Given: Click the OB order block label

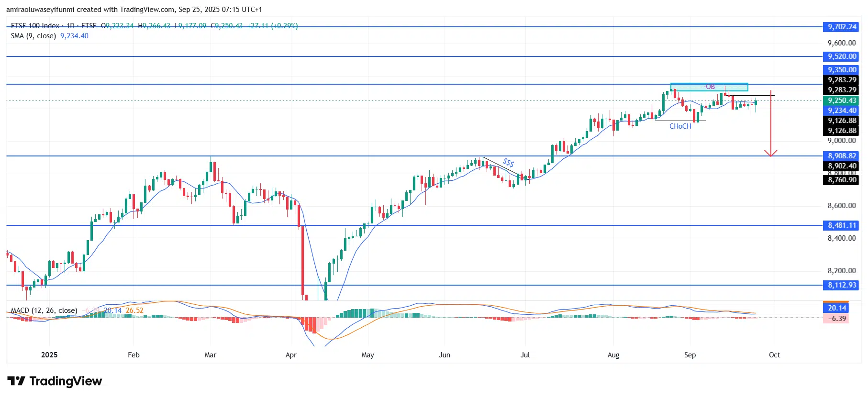Looking at the screenshot, I should pos(710,87).
